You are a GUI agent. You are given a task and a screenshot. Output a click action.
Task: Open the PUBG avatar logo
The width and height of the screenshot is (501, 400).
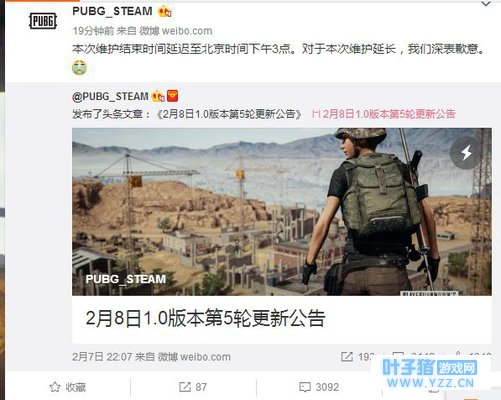pyautogui.click(x=43, y=21)
